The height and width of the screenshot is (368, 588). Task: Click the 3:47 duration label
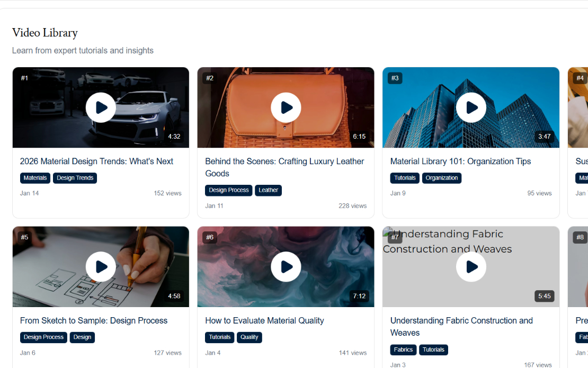click(x=545, y=137)
